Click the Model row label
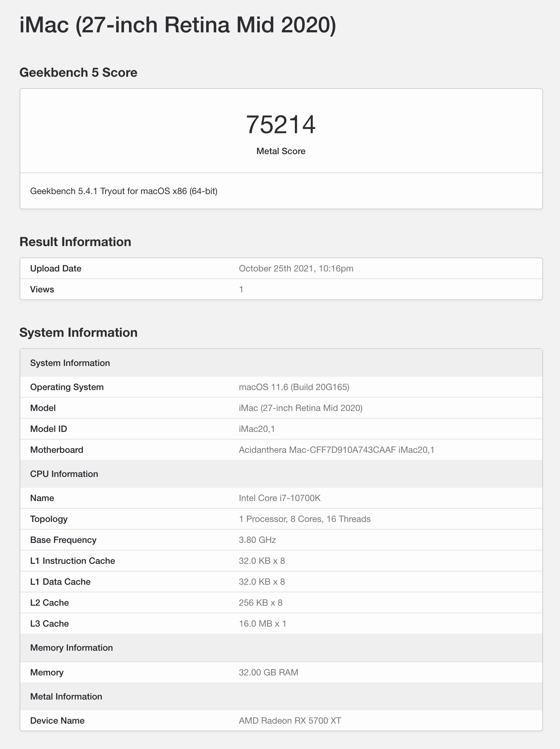 (x=43, y=408)
